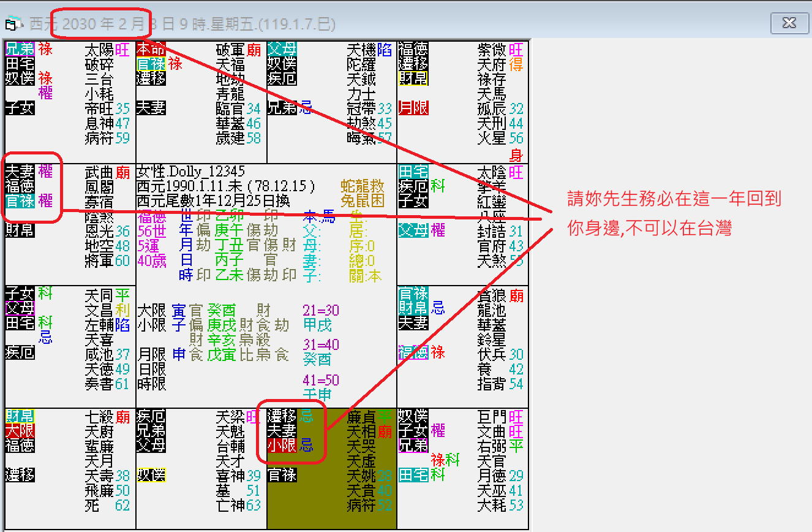Switch to the 奴僕 palace section
812x532 pixels.
pyautogui.click(x=152, y=475)
